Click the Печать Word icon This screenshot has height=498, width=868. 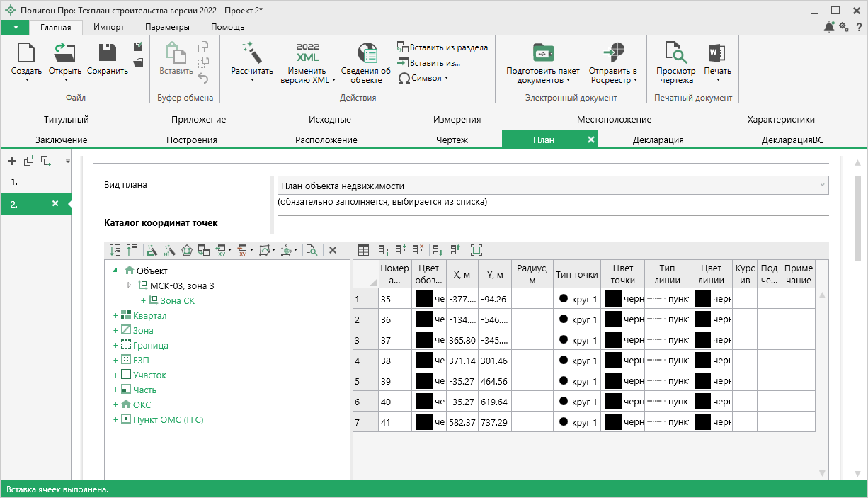pos(716,53)
